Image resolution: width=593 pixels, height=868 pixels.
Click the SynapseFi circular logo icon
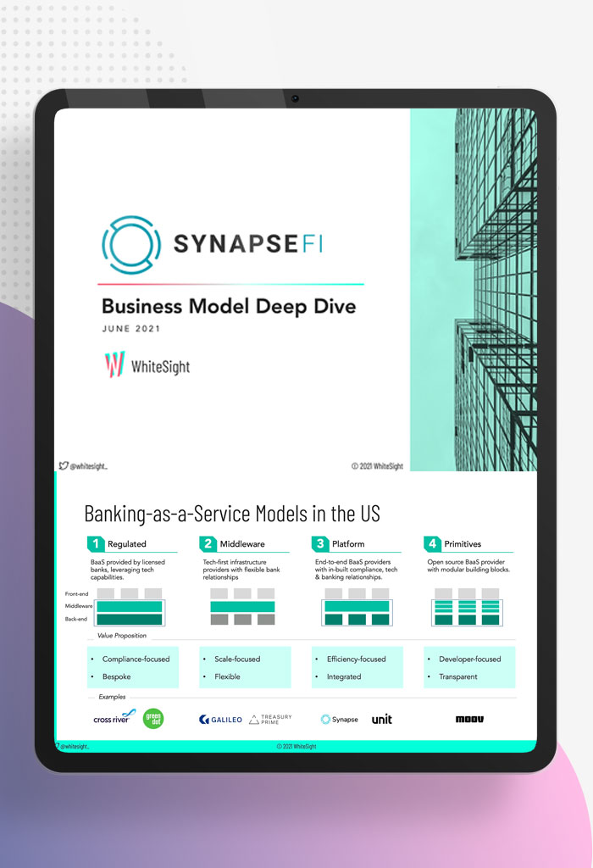(x=131, y=245)
